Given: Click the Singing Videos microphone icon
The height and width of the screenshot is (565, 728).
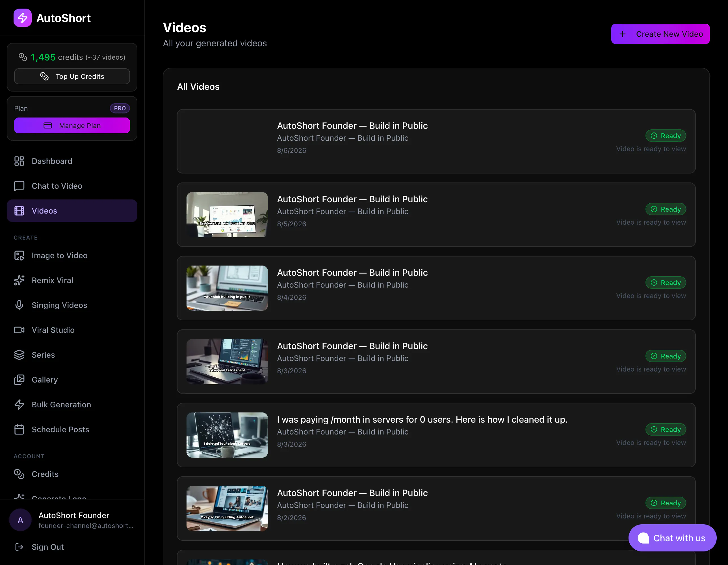Looking at the screenshot, I should click(x=19, y=305).
